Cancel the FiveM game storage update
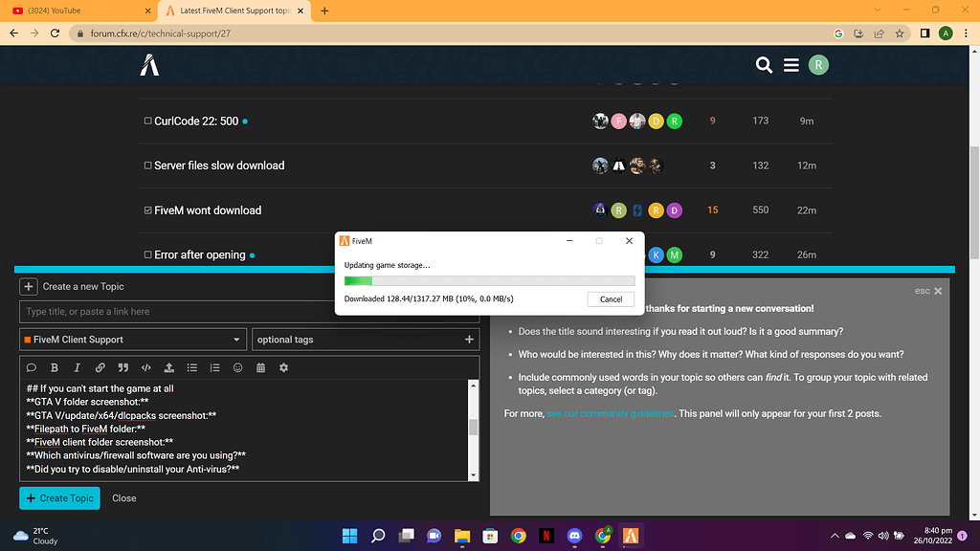980x551 pixels. click(610, 298)
